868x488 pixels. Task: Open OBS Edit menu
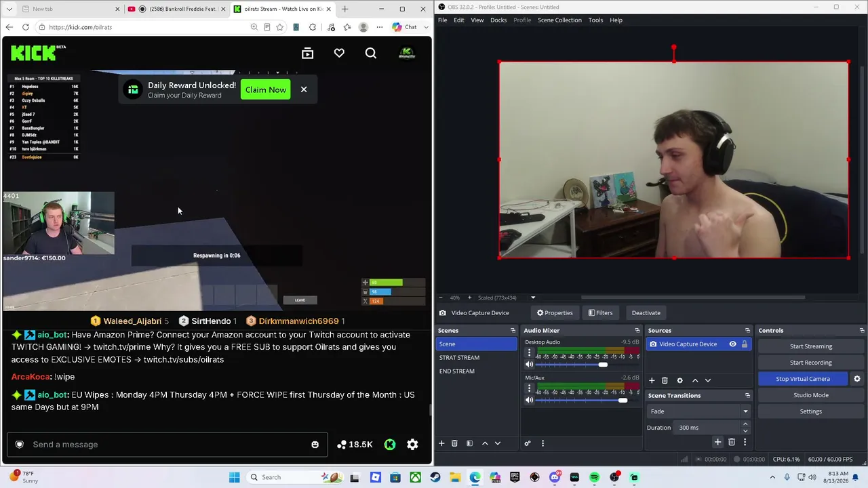[x=459, y=20]
